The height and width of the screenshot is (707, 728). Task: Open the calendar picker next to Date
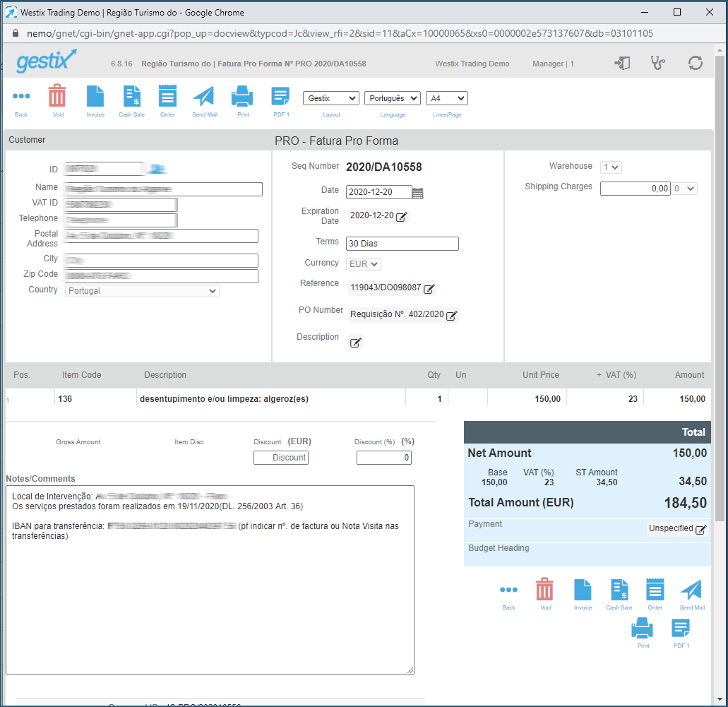[x=417, y=194]
